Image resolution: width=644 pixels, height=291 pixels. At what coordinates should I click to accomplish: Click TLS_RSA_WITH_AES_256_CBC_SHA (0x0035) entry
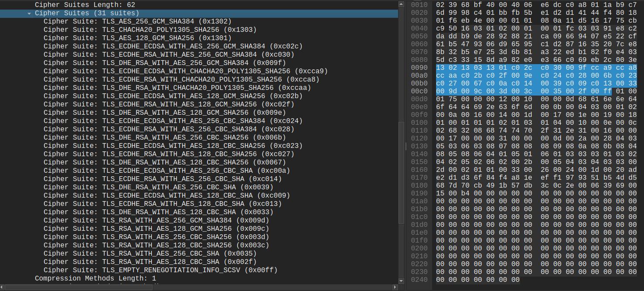coord(199,253)
